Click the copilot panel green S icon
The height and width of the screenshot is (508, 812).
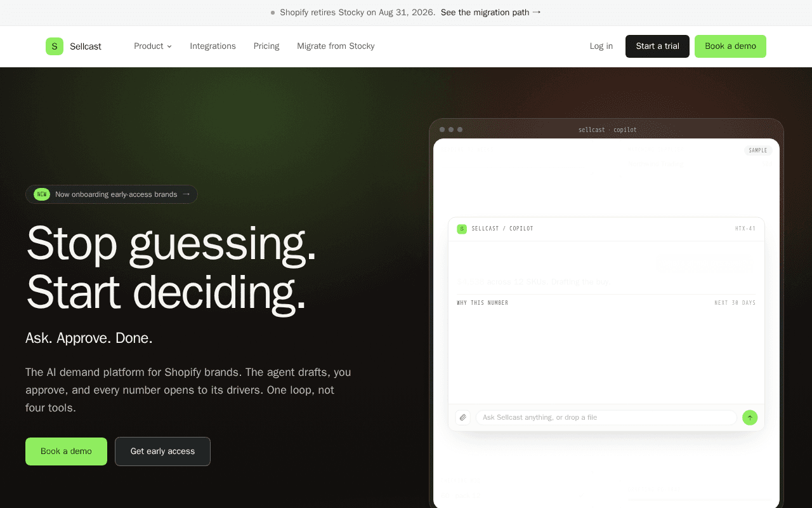[x=462, y=229]
